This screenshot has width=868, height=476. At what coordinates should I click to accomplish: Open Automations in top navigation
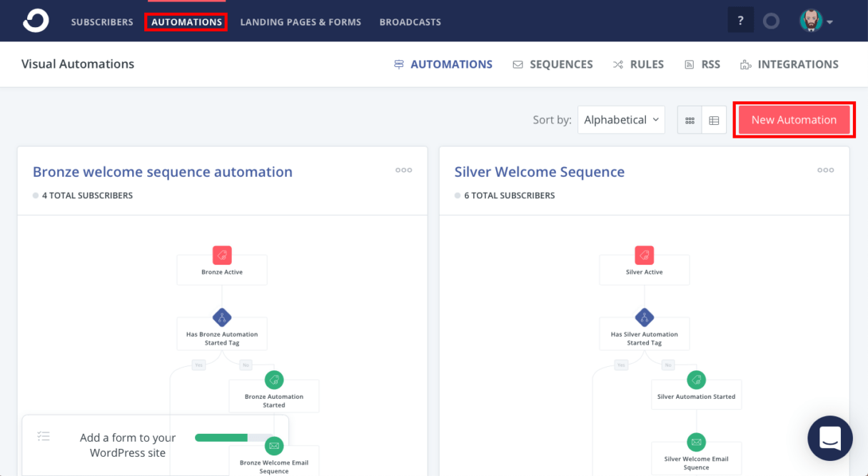186,22
